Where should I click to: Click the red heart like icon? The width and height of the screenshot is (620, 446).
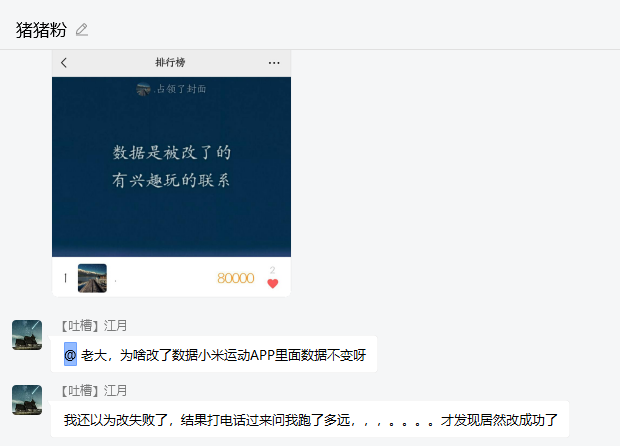[x=273, y=283]
